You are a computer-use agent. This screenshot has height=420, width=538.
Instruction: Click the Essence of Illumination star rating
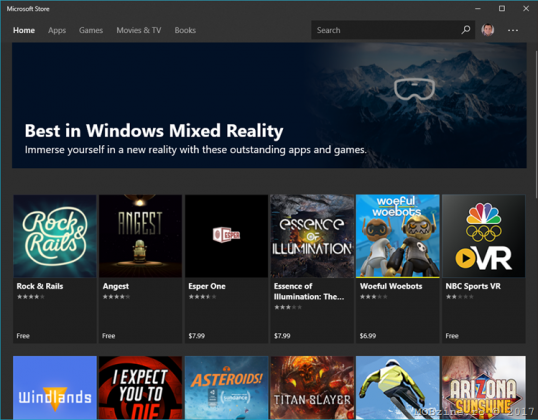[288, 307]
